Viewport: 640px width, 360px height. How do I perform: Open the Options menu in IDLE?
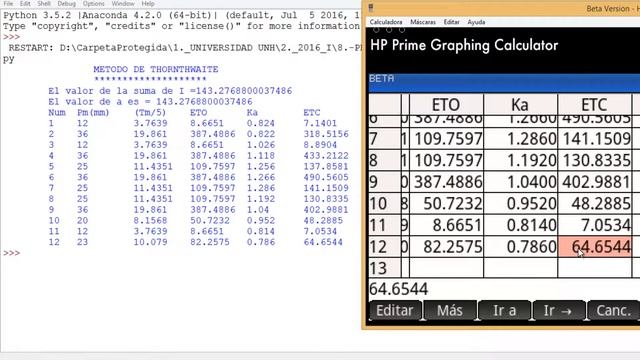coord(93,3)
